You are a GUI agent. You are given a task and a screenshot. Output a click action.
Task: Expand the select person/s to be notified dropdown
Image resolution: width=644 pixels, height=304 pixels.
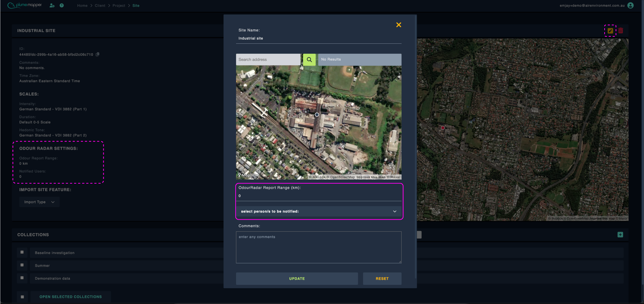coord(318,212)
